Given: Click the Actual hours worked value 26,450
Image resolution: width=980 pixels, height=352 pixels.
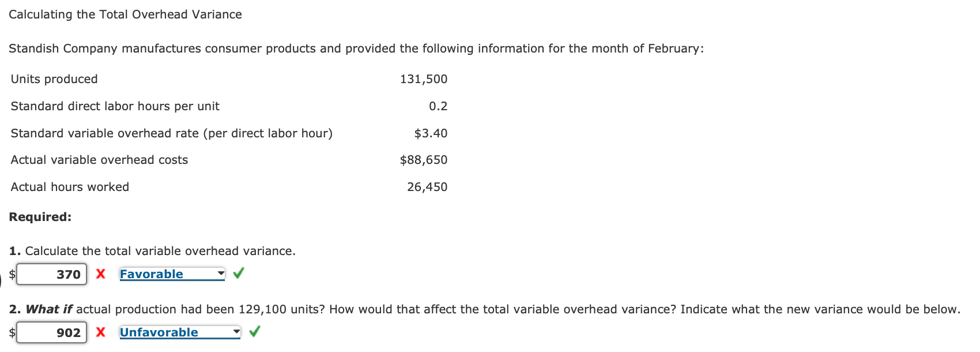Looking at the screenshot, I should 427,186.
